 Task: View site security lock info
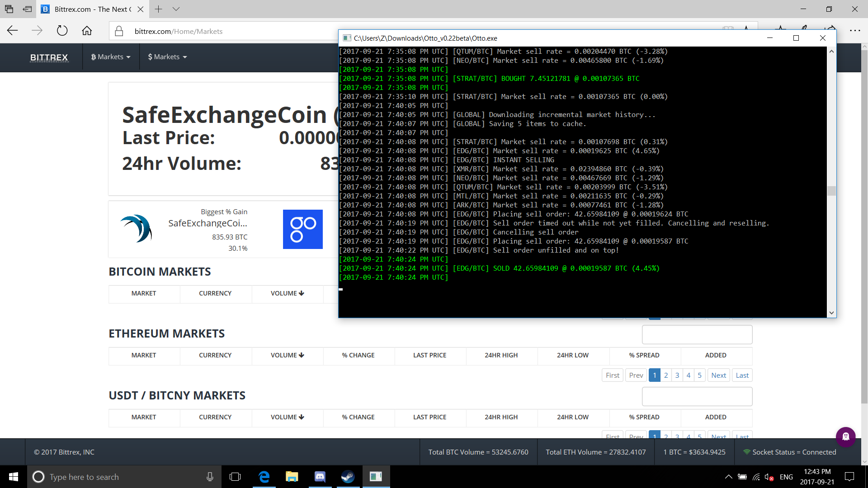point(119,31)
